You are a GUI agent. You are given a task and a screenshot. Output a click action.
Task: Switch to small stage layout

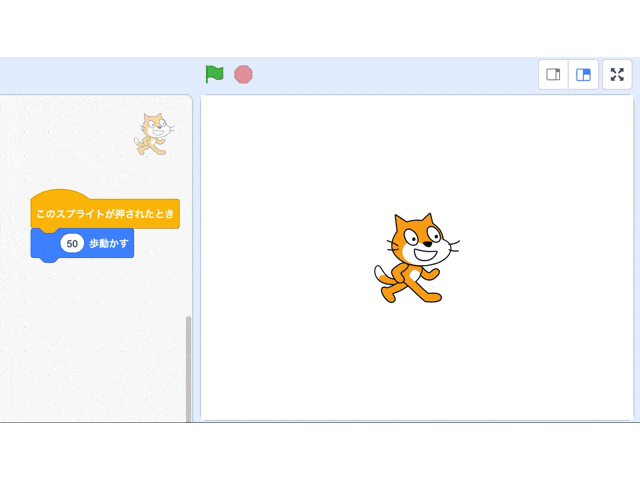click(553, 75)
